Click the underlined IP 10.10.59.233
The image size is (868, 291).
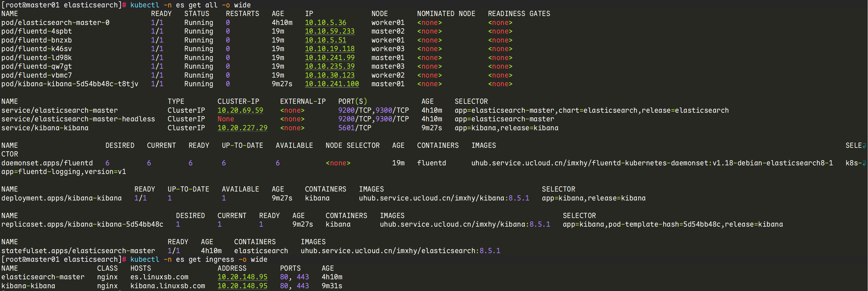(329, 31)
